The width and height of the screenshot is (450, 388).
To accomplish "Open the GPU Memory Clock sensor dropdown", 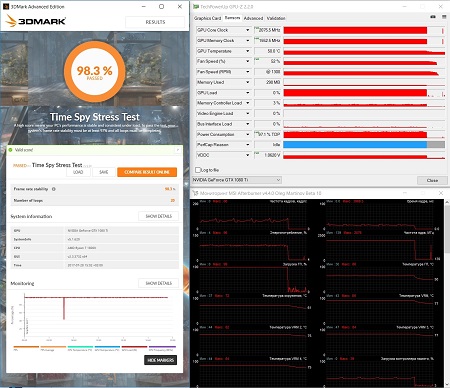I will (x=247, y=40).
